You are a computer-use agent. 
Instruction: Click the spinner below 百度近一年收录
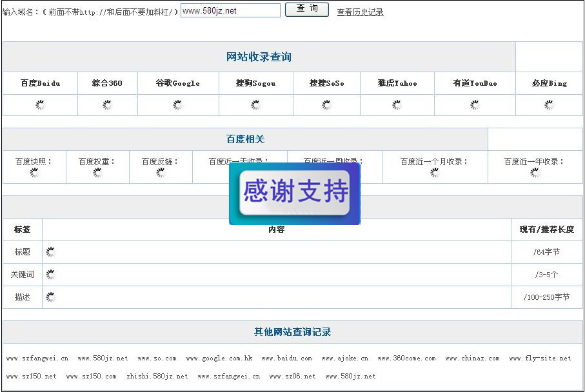click(535, 173)
